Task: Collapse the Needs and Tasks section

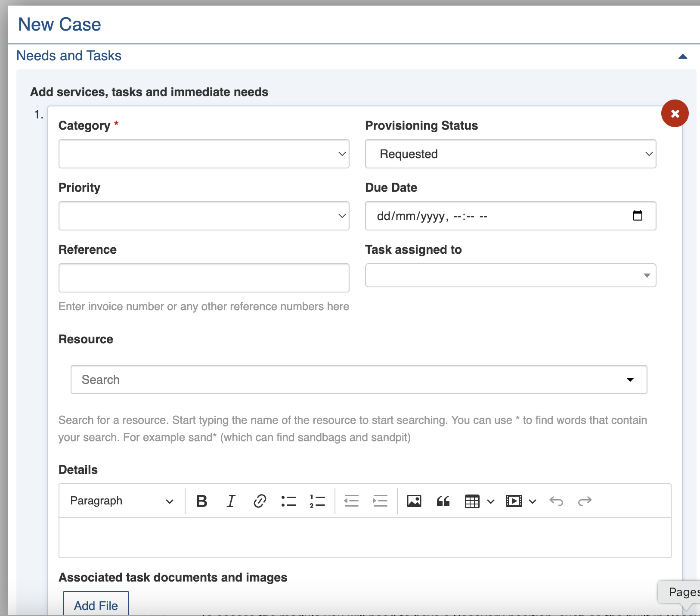Action: pos(683,56)
